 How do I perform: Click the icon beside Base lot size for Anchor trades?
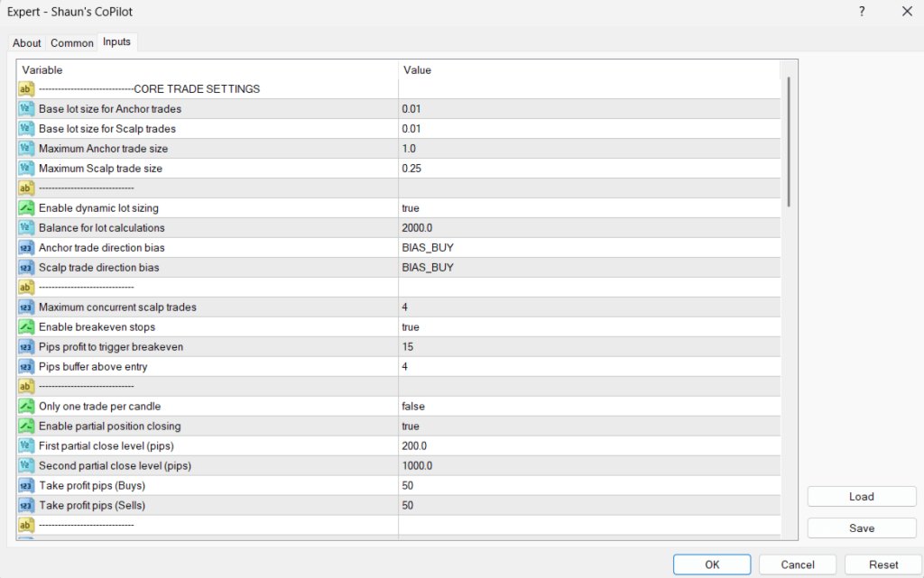point(26,109)
